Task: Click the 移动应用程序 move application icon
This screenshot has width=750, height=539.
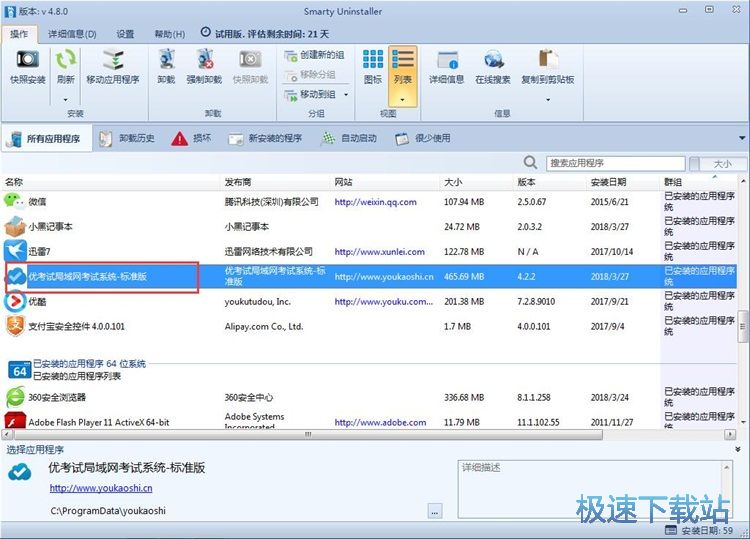Action: point(112,65)
